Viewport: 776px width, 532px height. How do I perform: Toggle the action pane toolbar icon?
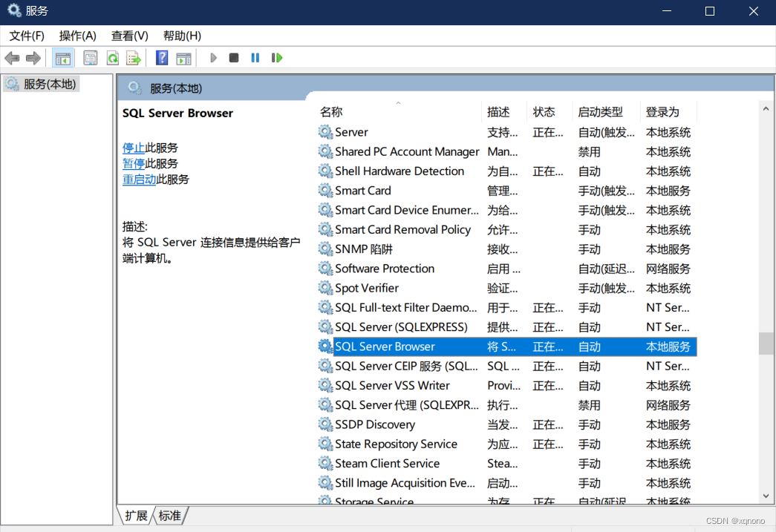point(183,59)
